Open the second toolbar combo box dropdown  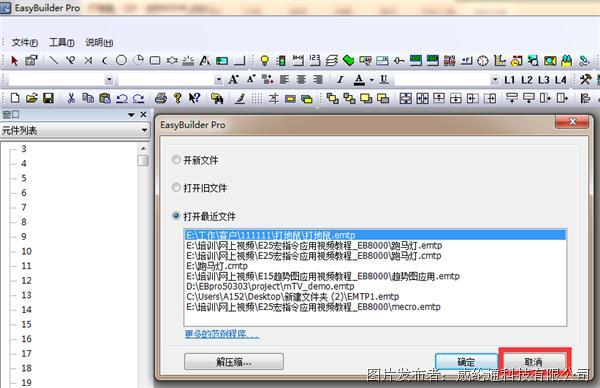tap(218, 80)
